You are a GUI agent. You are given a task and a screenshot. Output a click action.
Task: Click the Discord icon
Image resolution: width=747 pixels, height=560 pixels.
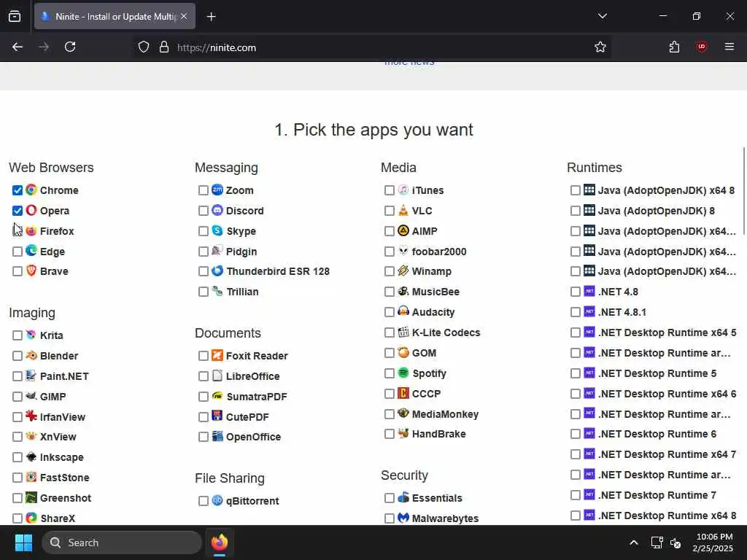click(217, 210)
